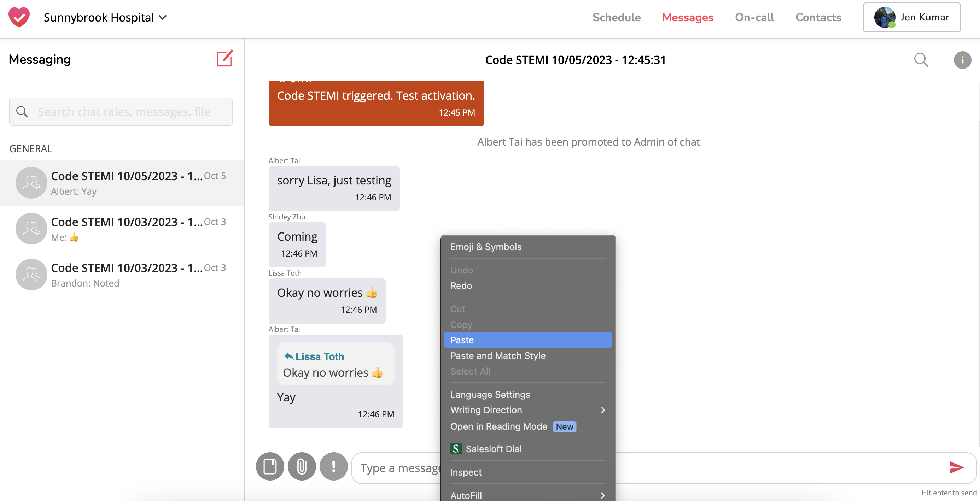Click the Code STEMI 10/05/2023 chat title
The image size is (980, 501).
click(x=575, y=60)
